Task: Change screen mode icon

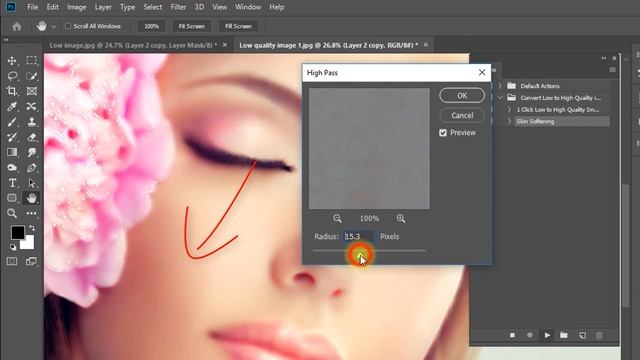Action: pyautogui.click(x=31, y=261)
